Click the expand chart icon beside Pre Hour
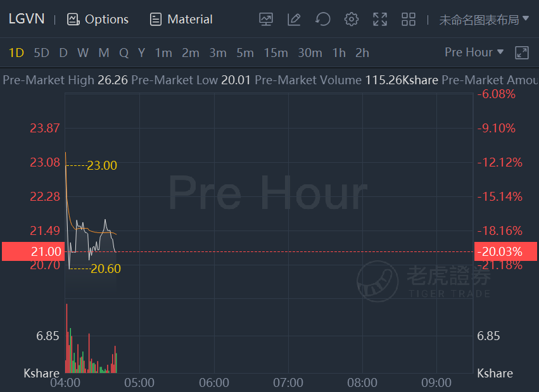 522,53
